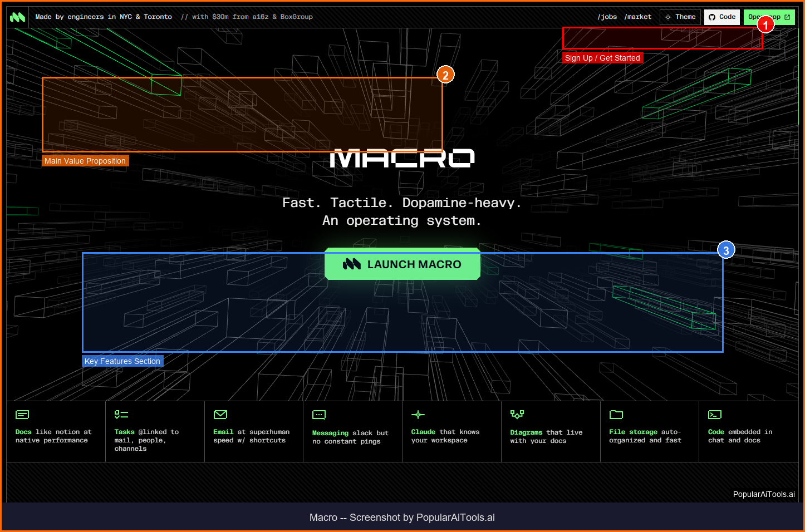
Task: Click the green Open app button
Action: (x=769, y=17)
